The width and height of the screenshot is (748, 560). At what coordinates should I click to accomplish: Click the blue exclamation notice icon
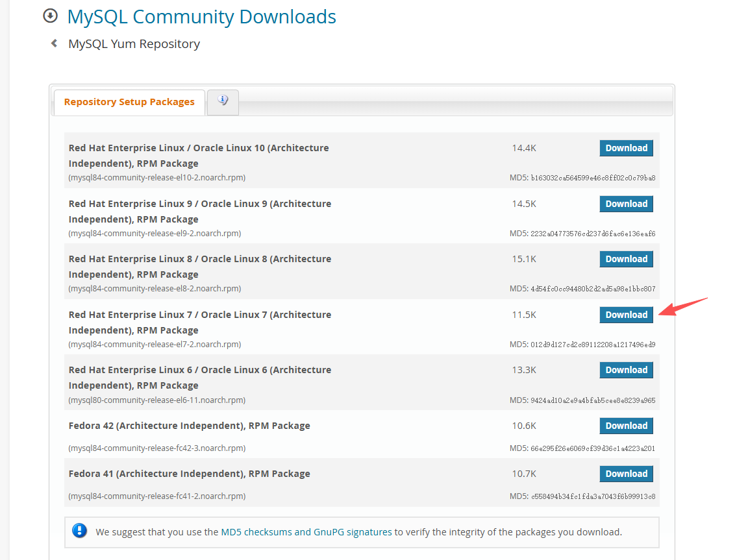pyautogui.click(x=80, y=530)
